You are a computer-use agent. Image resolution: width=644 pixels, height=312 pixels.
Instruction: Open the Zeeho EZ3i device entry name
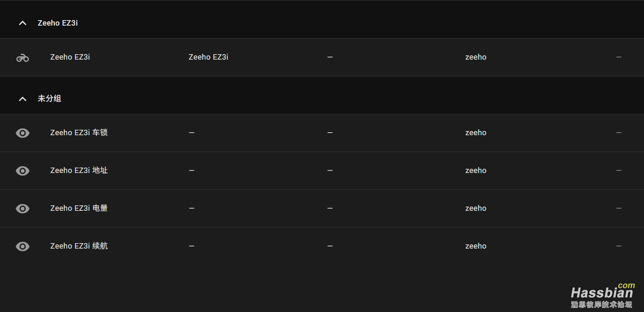70,57
